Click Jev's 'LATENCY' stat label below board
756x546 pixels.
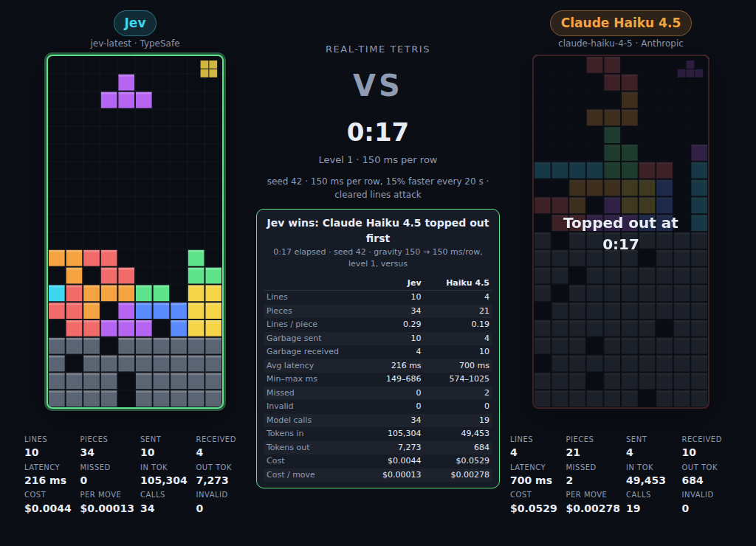point(42,468)
